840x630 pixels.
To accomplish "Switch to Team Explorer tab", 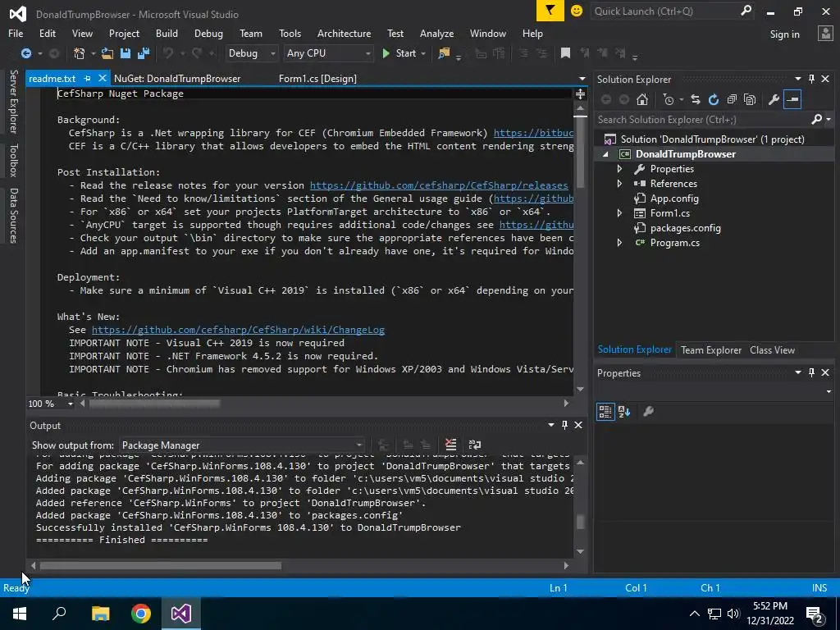I will (x=711, y=349).
